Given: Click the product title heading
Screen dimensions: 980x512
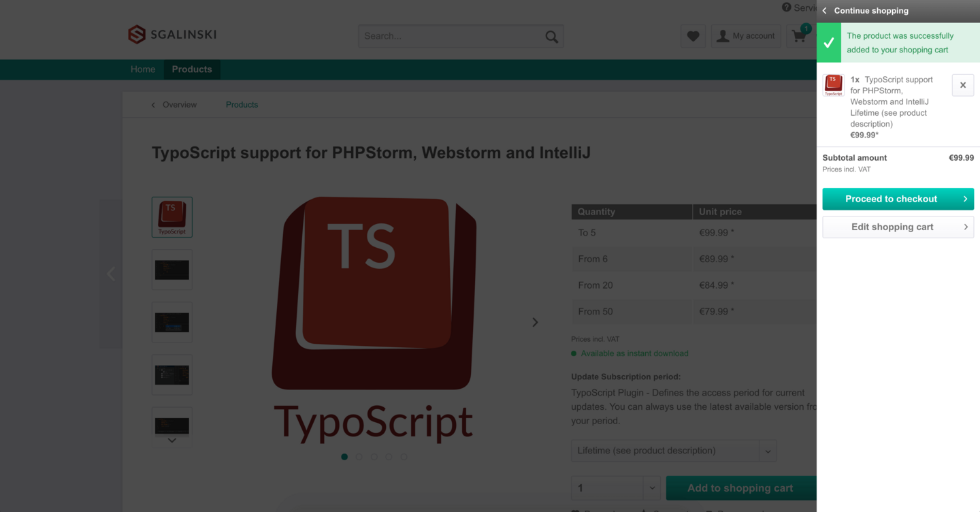Looking at the screenshot, I should pos(371,153).
